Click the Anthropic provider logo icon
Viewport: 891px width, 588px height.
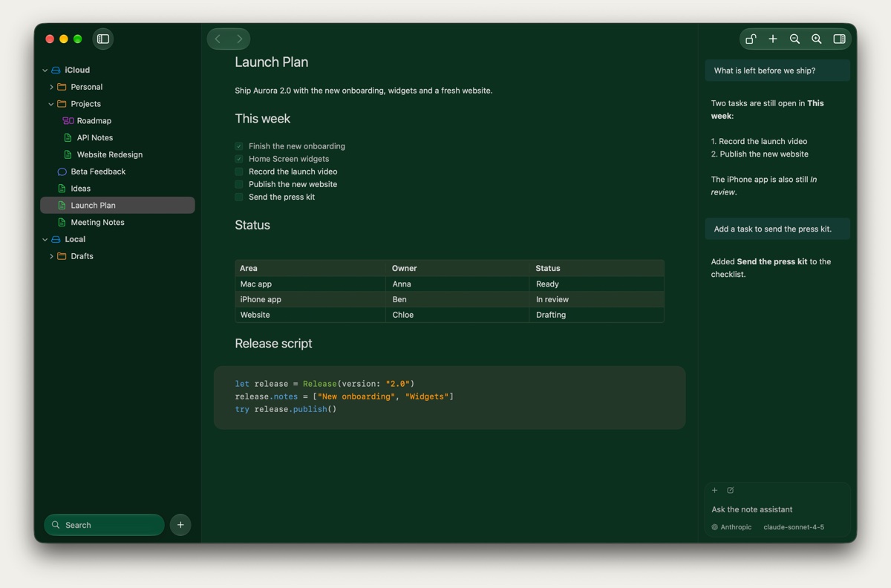pyautogui.click(x=715, y=527)
